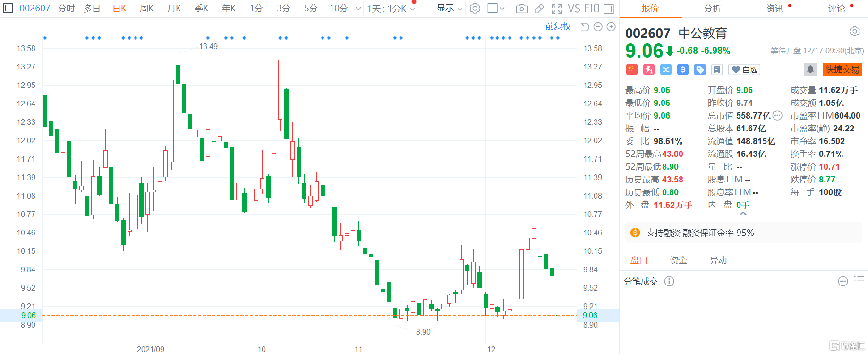Click the 002607 ticker code in toolbar
The image size is (868, 354).
click(35, 9)
